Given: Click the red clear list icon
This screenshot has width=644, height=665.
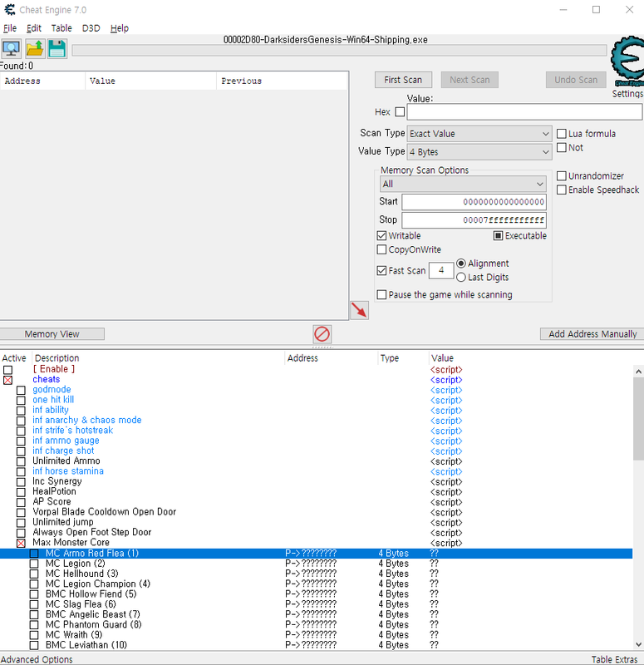Looking at the screenshot, I should point(322,334).
